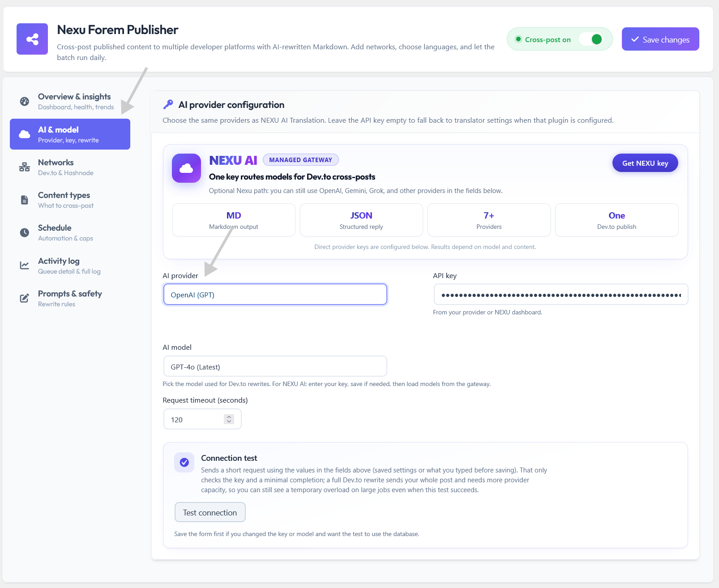
Task: Click the 'Direct provider keys are configured below' note
Action: pyautogui.click(x=425, y=247)
